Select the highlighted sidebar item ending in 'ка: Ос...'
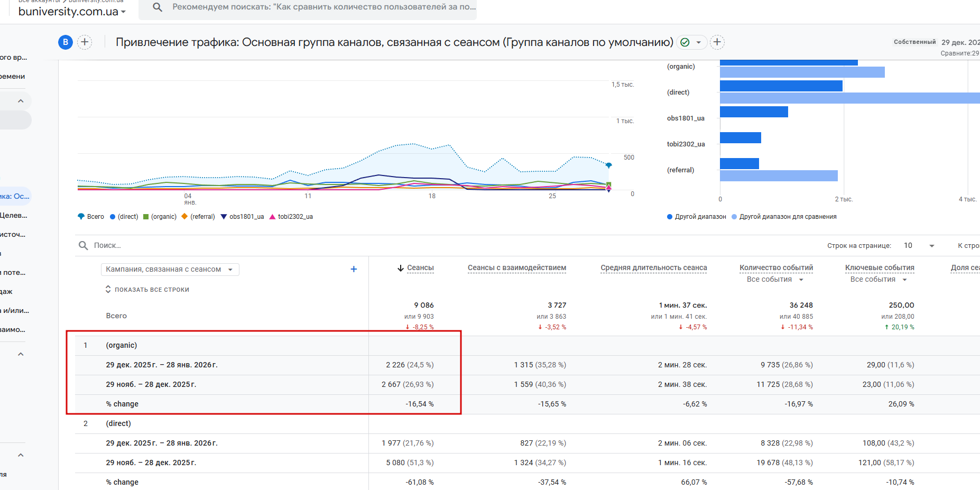The width and height of the screenshot is (980, 490). (x=15, y=197)
